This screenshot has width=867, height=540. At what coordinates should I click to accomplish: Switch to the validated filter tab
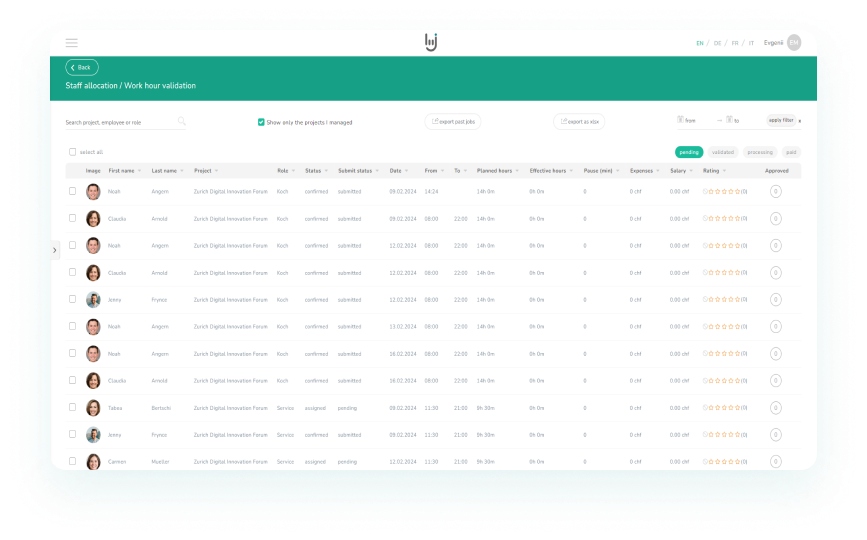[x=723, y=152]
